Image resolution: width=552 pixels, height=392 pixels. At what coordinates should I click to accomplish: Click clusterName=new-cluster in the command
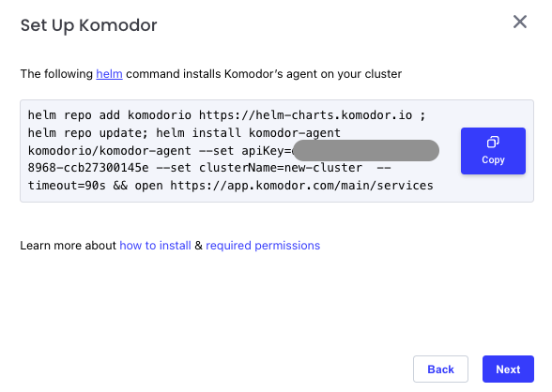[281, 168]
